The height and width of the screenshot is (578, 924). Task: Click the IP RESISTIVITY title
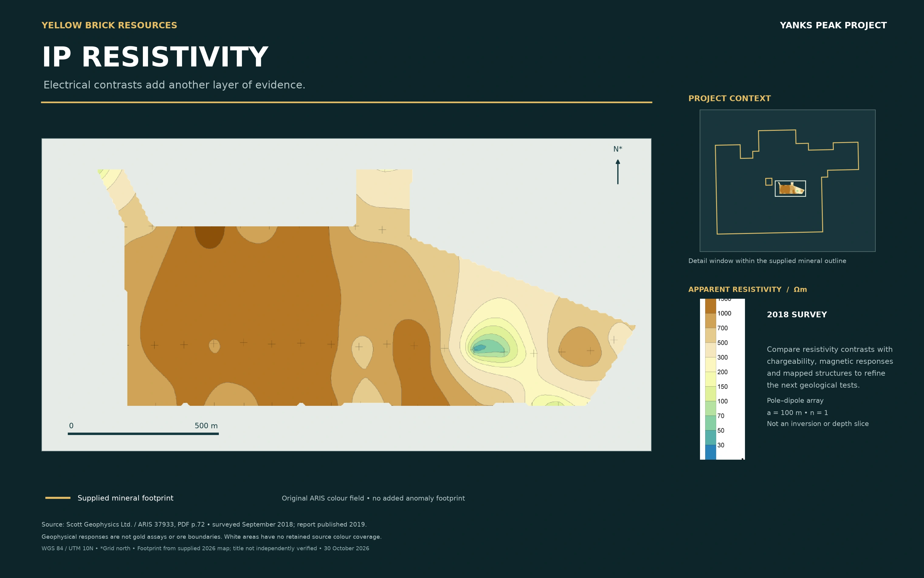pyautogui.click(x=155, y=57)
